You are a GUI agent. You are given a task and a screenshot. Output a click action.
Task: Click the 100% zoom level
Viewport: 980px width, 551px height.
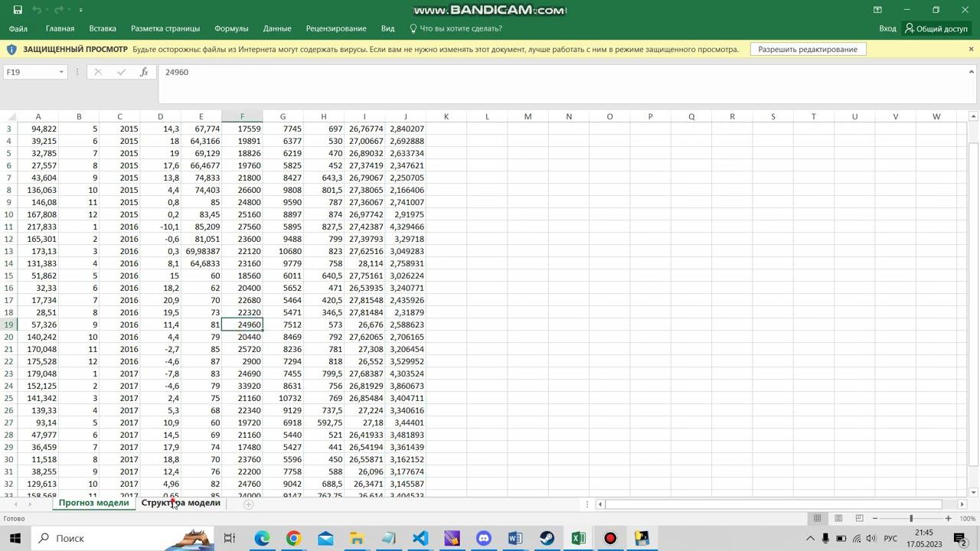pos(967,518)
